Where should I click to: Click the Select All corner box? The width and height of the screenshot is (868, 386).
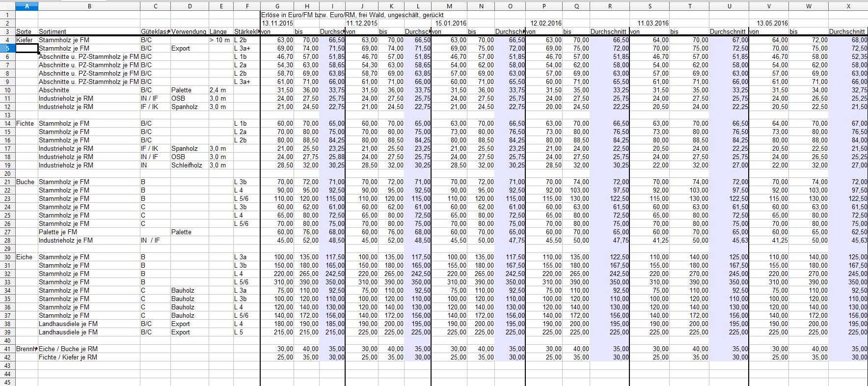pos(7,6)
